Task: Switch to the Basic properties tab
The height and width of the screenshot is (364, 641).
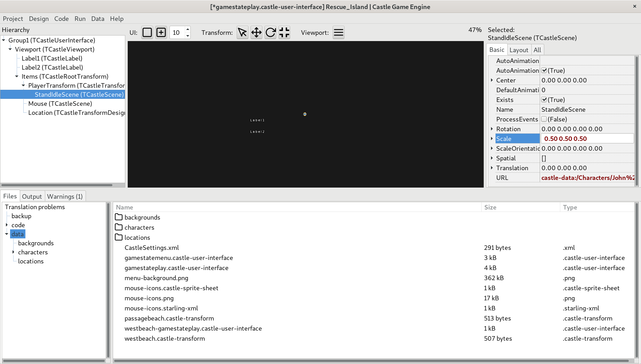Action: [497, 49]
